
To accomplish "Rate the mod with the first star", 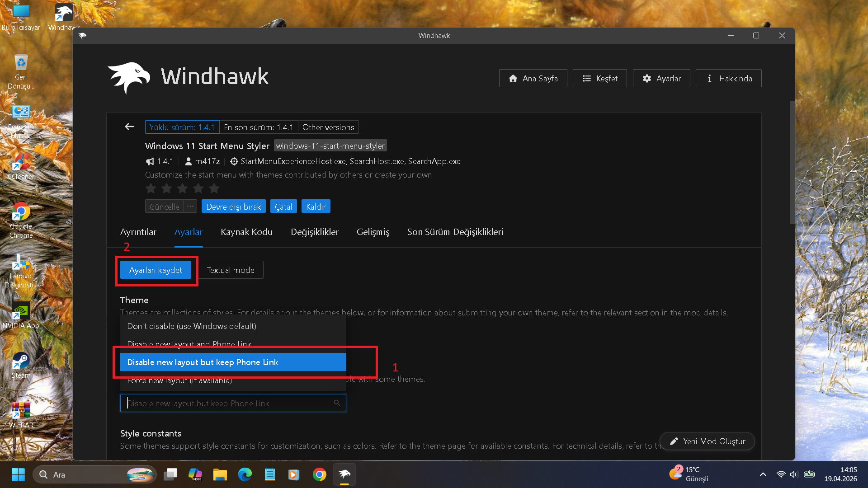I will coord(151,188).
